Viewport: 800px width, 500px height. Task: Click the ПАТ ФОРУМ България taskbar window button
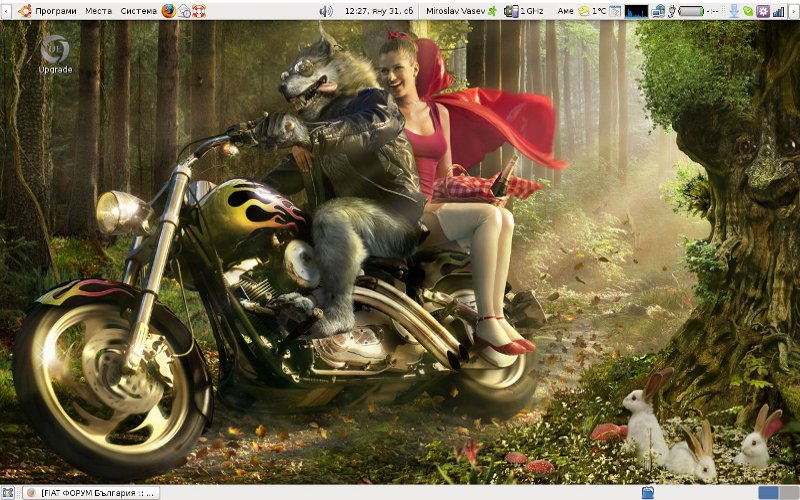tap(91, 492)
